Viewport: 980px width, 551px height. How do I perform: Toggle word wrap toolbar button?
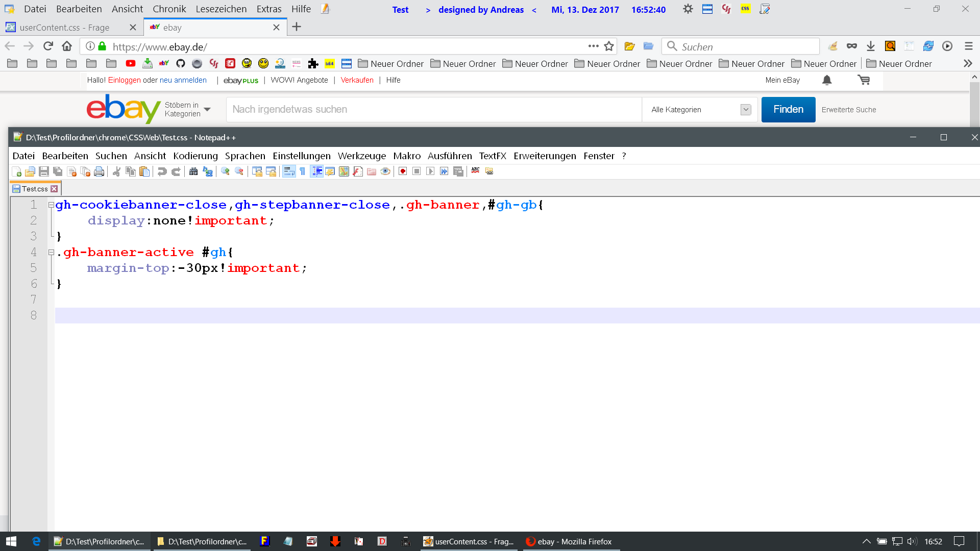point(289,171)
